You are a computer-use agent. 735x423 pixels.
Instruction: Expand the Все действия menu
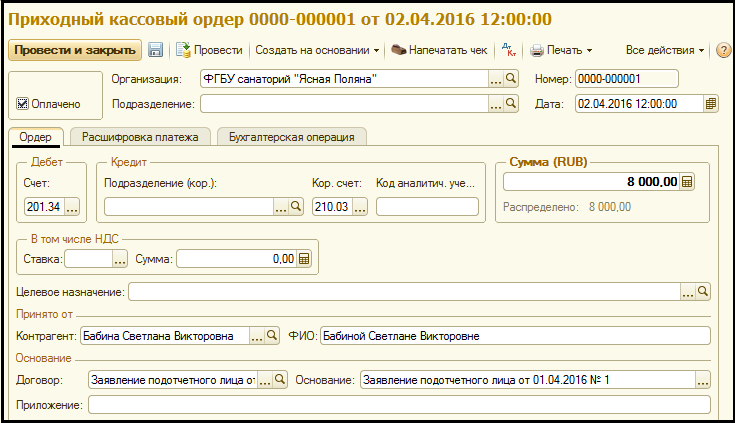coord(665,50)
